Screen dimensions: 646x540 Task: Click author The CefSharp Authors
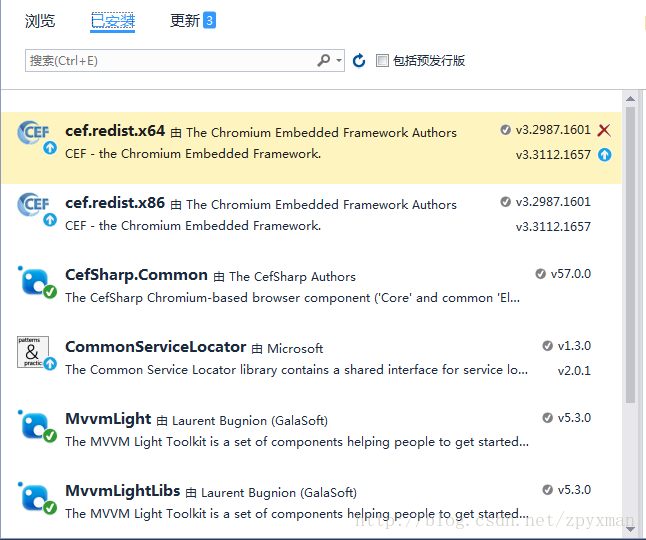pyautogui.click(x=293, y=277)
